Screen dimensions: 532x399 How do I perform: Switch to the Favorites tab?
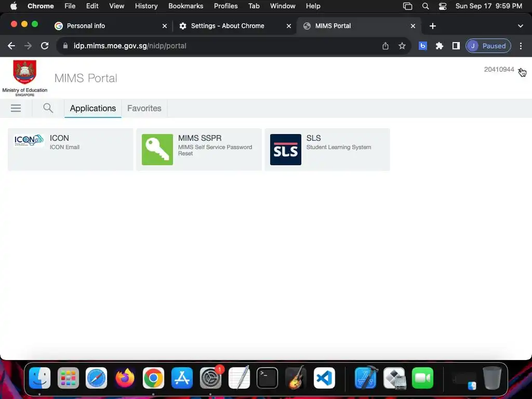click(144, 108)
